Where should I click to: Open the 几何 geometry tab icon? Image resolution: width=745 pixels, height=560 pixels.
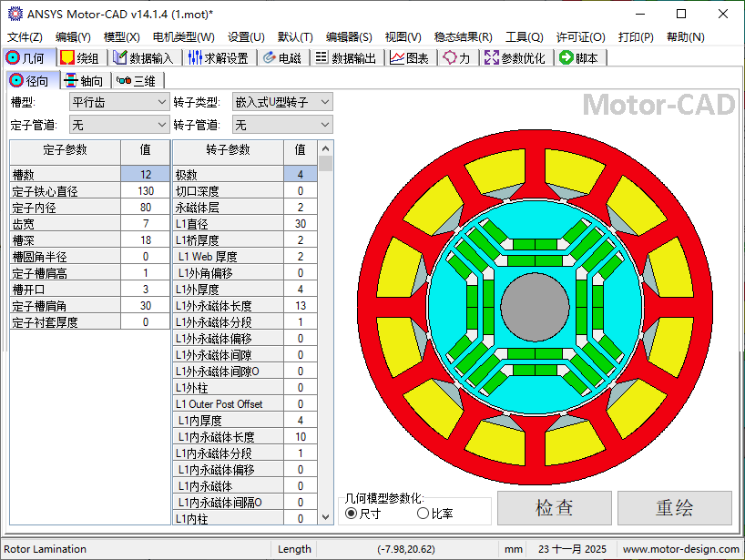[13, 58]
